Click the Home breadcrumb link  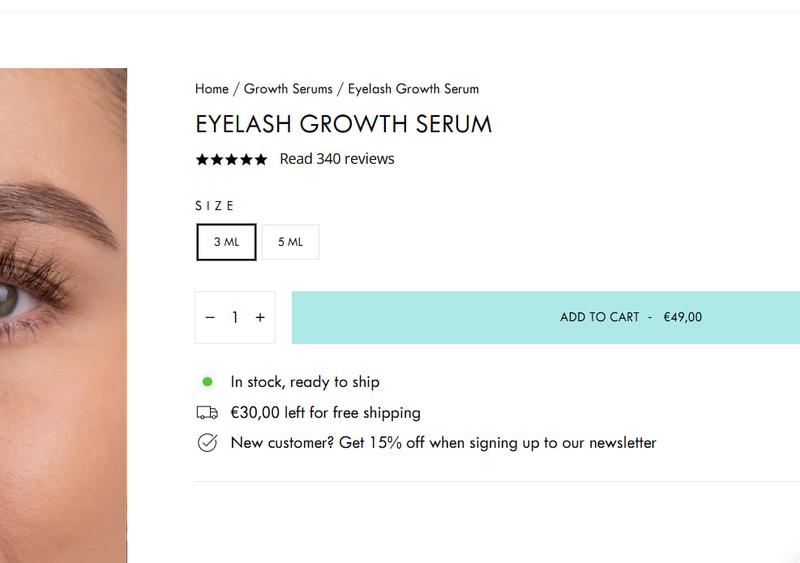point(212,89)
